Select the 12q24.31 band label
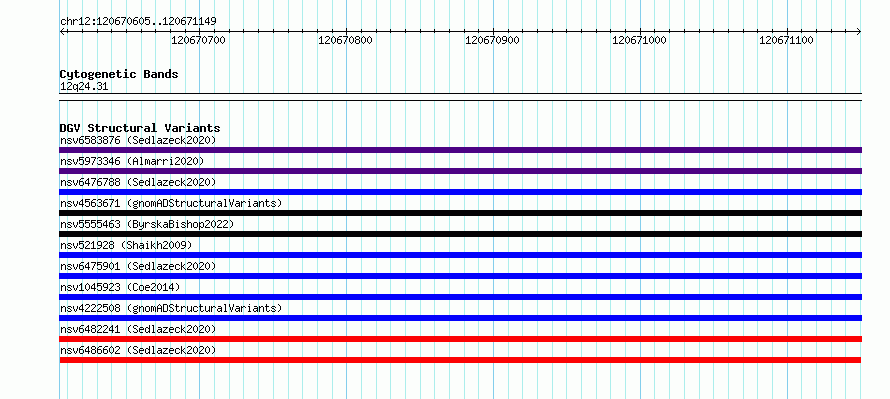The image size is (890, 399). 84,87
